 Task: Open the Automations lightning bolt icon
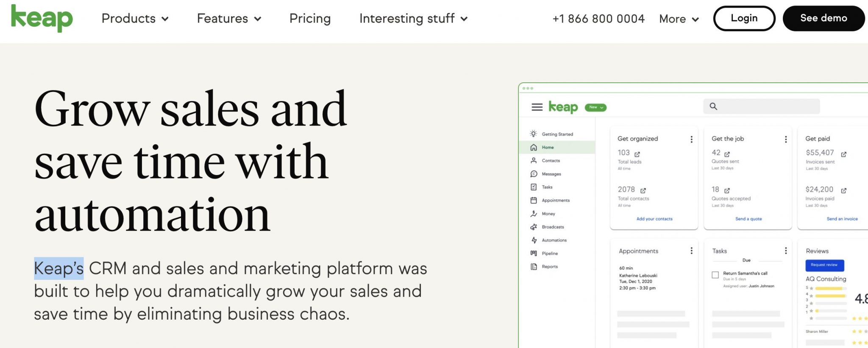tap(534, 240)
